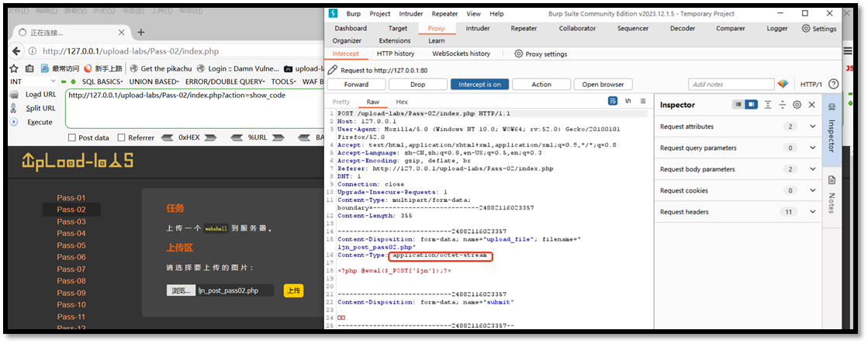The height and width of the screenshot is (344, 868).
Task: Enable the Referrer checkbox
Action: coord(122,137)
